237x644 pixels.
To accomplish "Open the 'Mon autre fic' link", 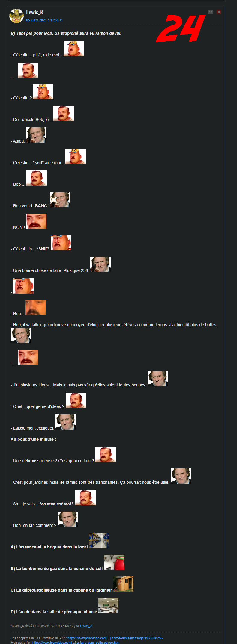I will [76, 643].
